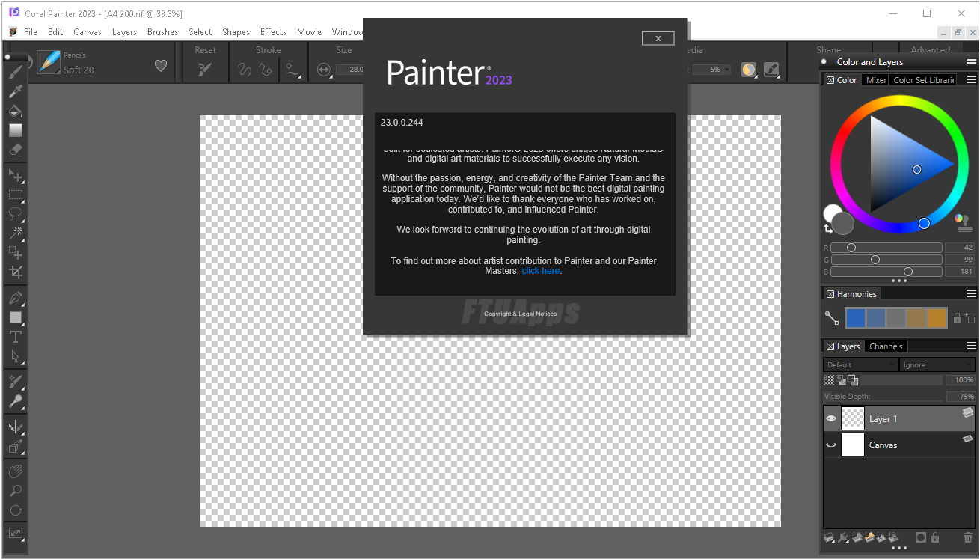Select the Magnifier tool
Viewport: 980px width, 559px height.
(15, 492)
